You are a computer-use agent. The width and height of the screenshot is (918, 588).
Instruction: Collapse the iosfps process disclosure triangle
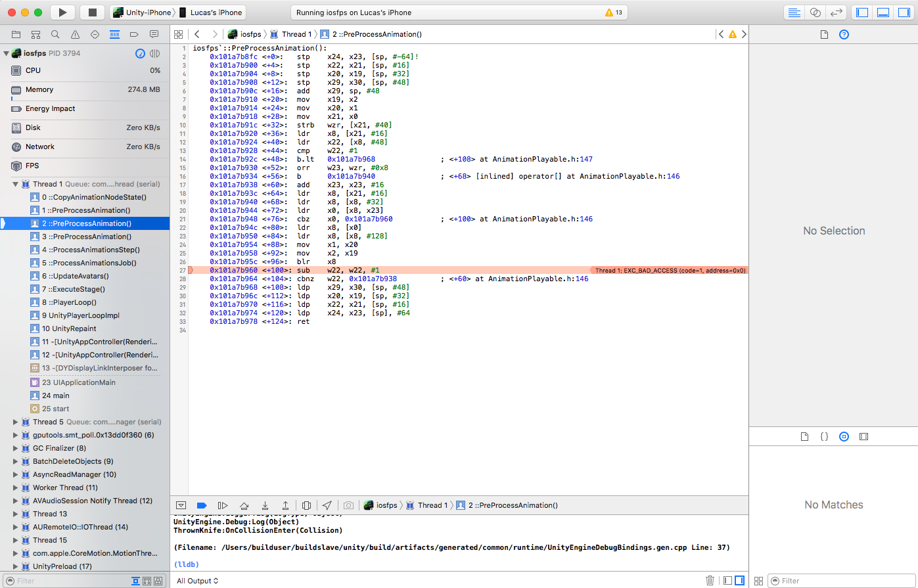point(6,53)
